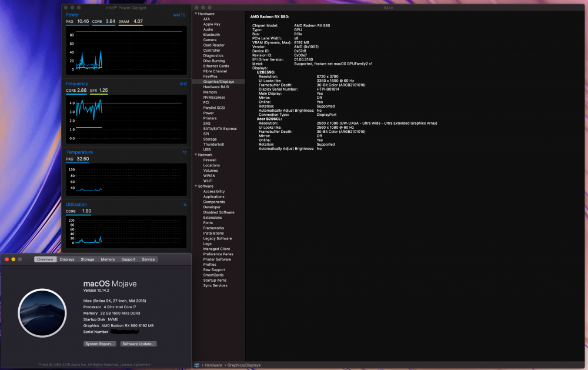Select Bluetooth in the sidebar
The height and width of the screenshot is (370, 588).
click(x=212, y=35)
